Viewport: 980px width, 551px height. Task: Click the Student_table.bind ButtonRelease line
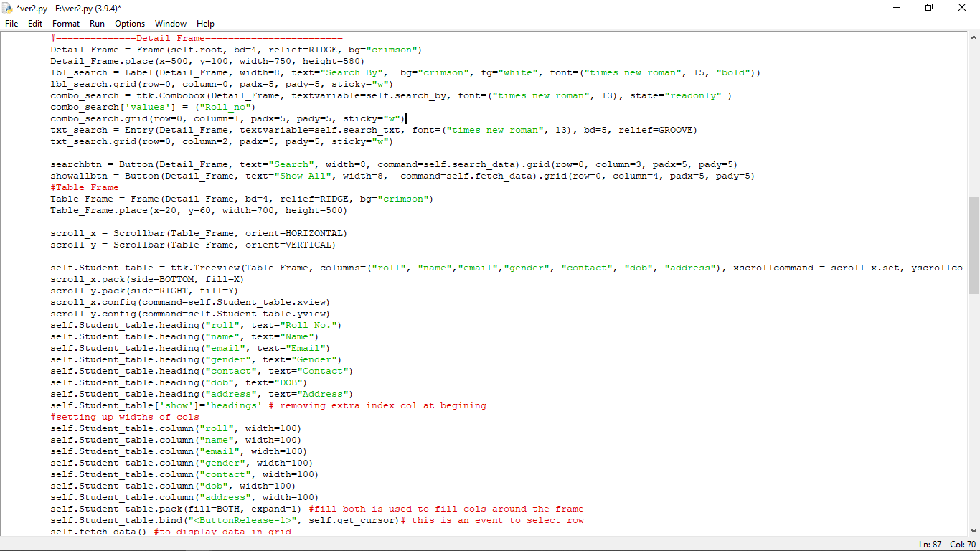click(x=215, y=520)
